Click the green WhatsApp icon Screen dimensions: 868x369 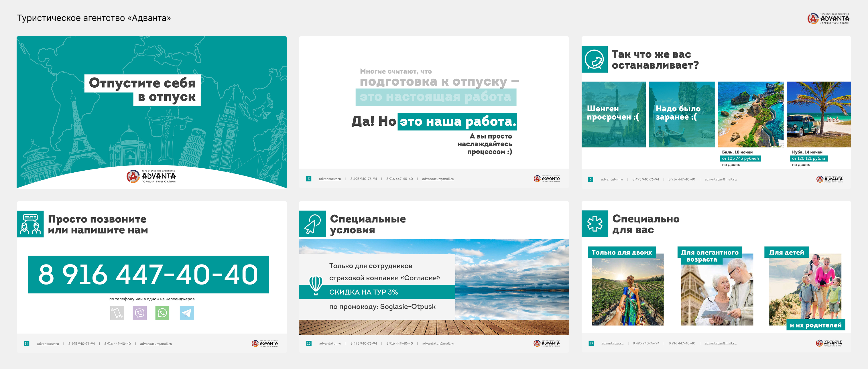click(162, 313)
